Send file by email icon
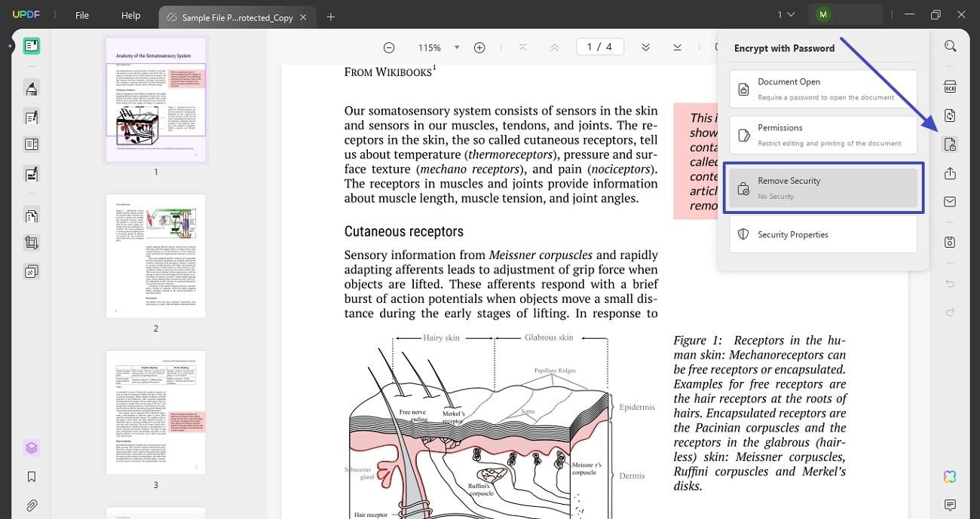 click(950, 202)
